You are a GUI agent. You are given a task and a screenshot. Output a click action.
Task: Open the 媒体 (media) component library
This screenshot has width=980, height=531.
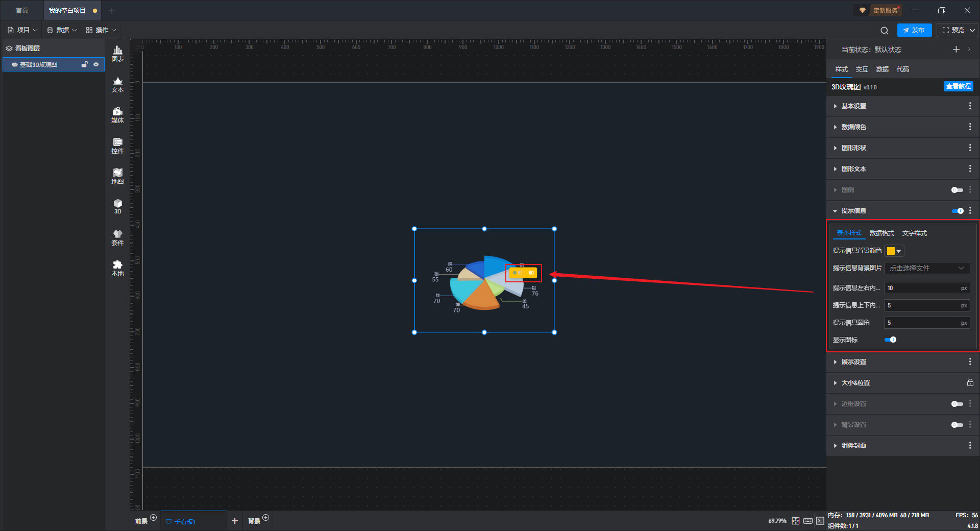click(117, 115)
